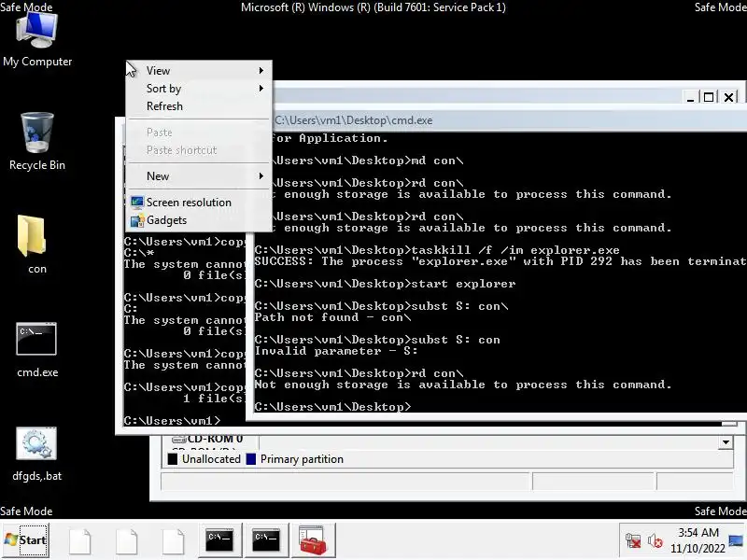
Task: Click the network disconnected tray icon
Action: (633, 540)
